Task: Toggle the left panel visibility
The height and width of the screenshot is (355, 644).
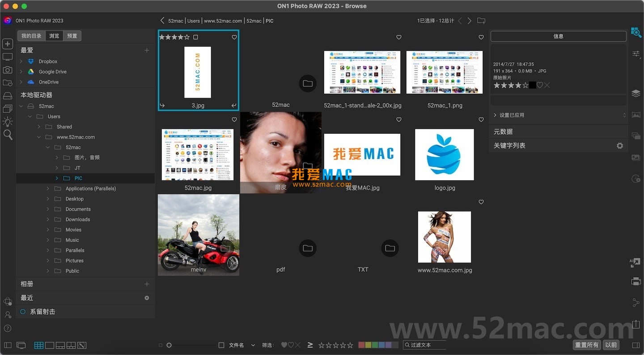Action: (8, 345)
